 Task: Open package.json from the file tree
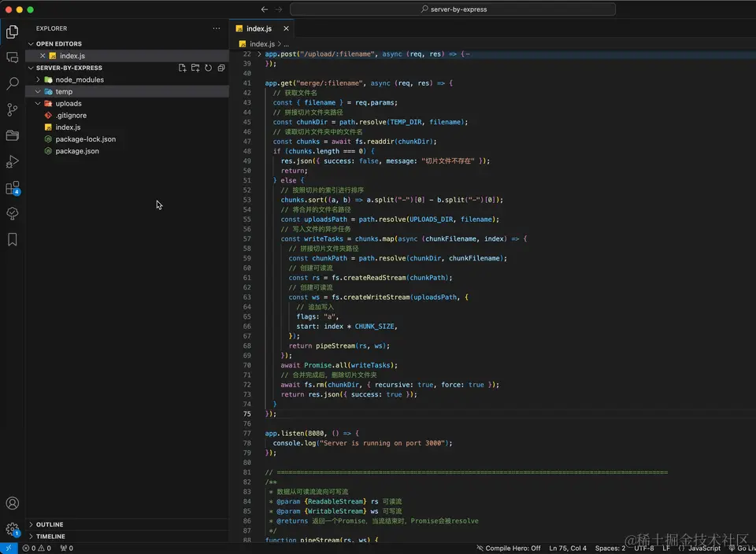click(77, 151)
